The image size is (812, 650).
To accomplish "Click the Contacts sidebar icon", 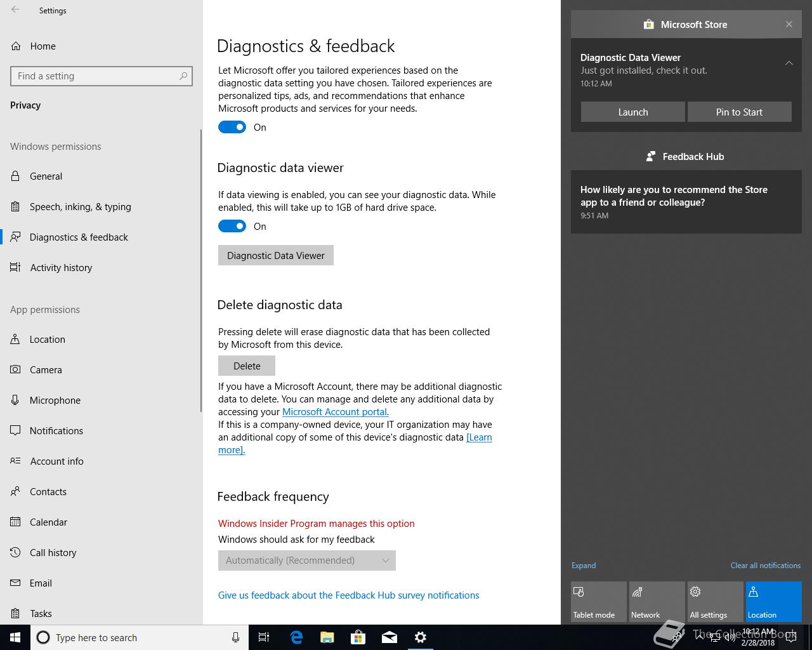I will [x=15, y=491].
